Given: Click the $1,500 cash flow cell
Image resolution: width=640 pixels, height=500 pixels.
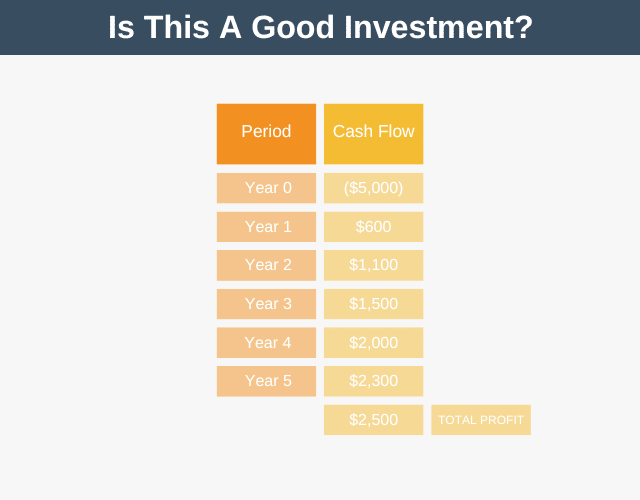Looking at the screenshot, I should pos(373,304).
